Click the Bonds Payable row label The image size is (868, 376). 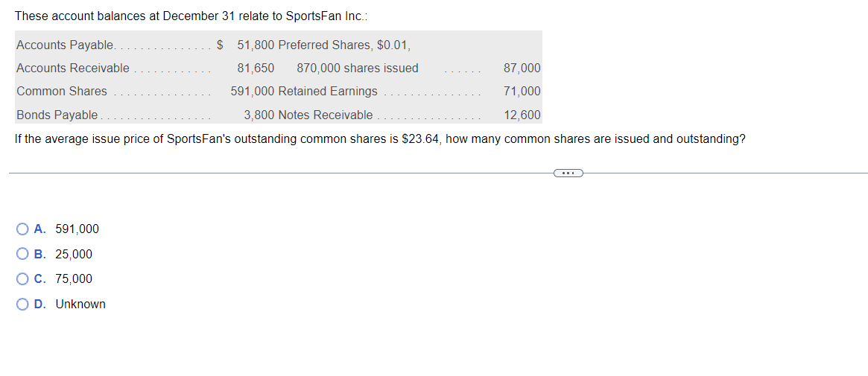coord(57,115)
